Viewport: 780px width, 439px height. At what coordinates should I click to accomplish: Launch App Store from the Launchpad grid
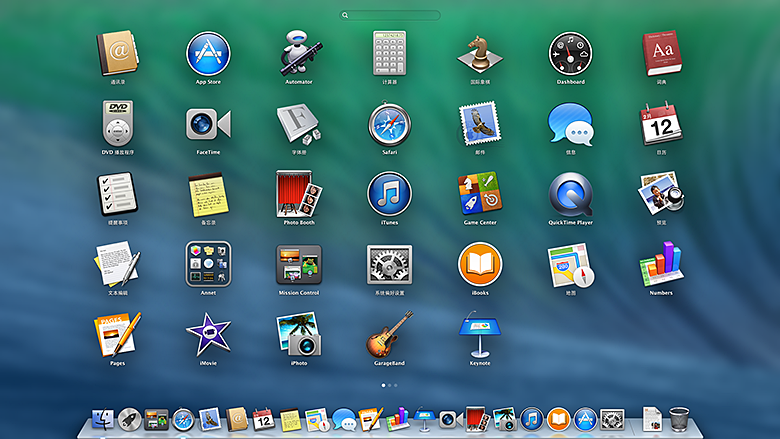coord(208,53)
